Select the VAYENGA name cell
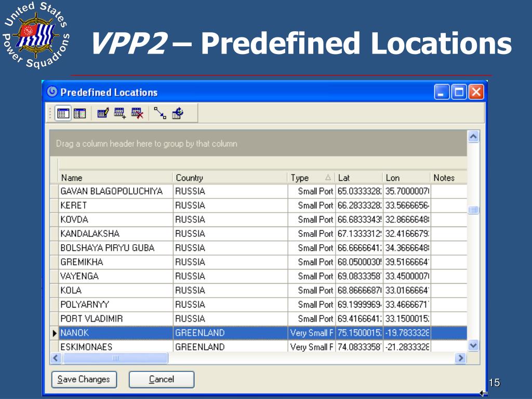Viewport: 532px width, 399px height. click(116, 276)
